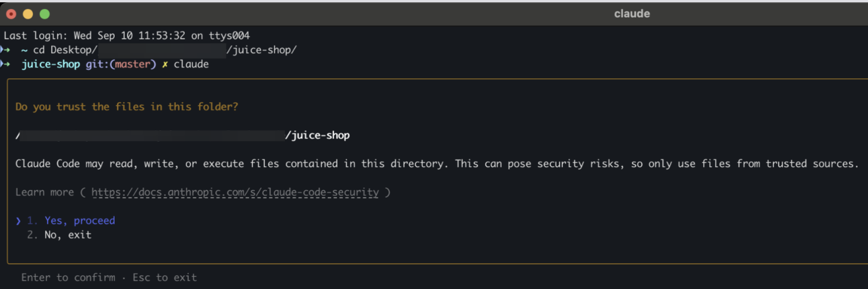Click the yellow ✗ git dirty marker
Image resolution: width=868 pixels, height=289 pixels.
tap(165, 64)
